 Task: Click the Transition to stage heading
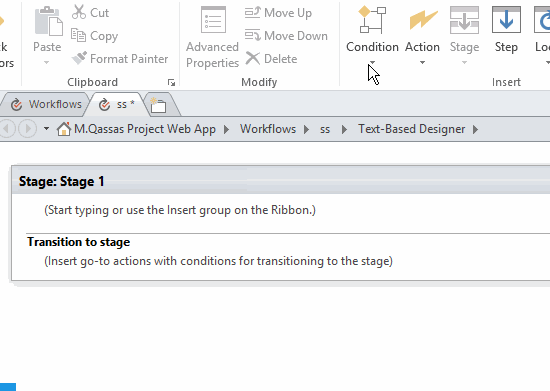point(79,242)
